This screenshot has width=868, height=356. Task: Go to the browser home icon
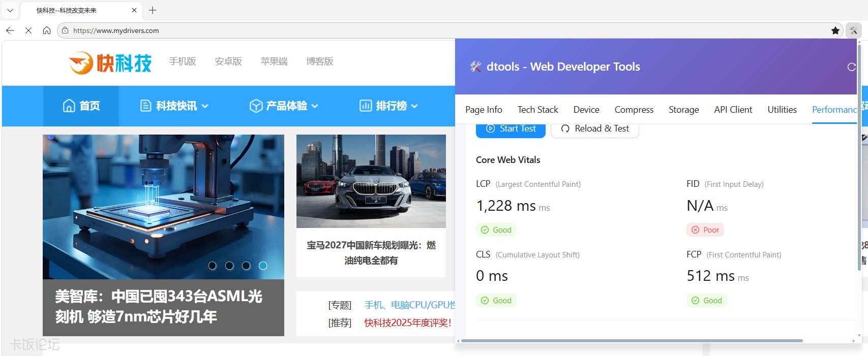pyautogui.click(x=47, y=30)
